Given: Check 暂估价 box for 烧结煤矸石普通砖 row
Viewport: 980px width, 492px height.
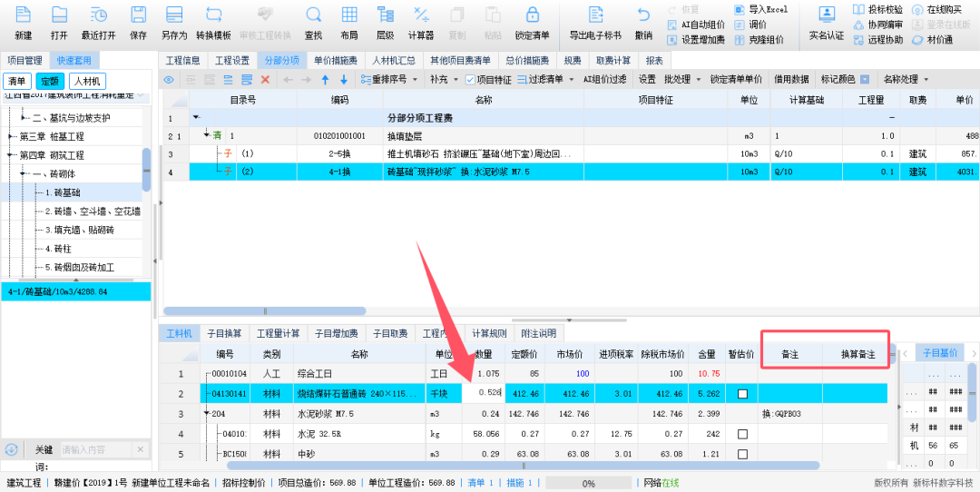Looking at the screenshot, I should (742, 394).
